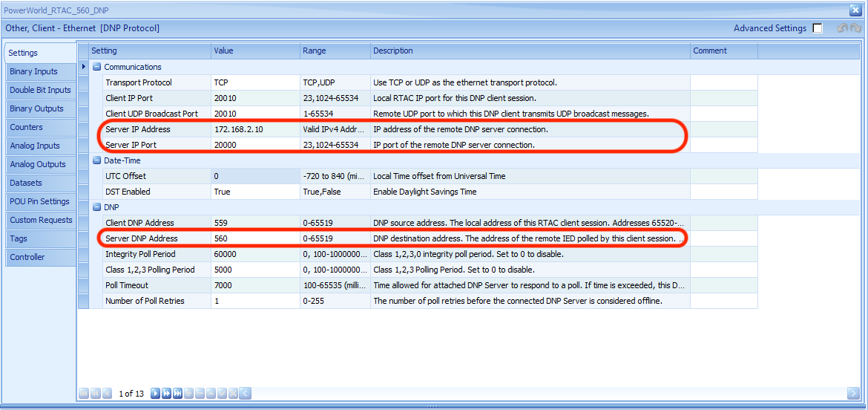Collapse the DNP group

[97, 207]
